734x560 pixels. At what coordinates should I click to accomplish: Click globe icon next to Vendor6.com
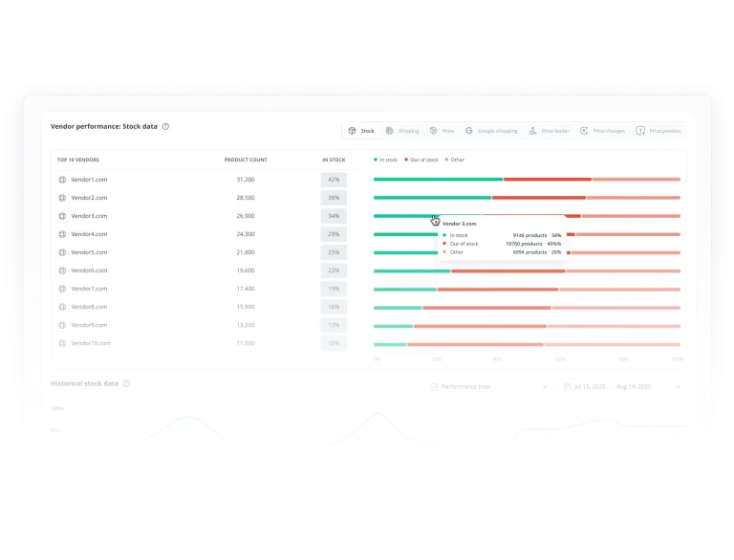tap(62, 270)
